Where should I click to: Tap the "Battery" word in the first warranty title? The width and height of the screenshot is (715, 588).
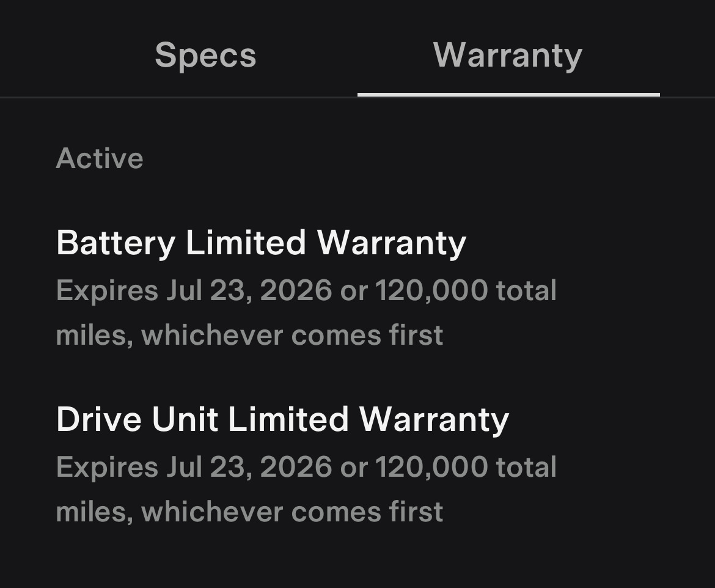tap(116, 243)
